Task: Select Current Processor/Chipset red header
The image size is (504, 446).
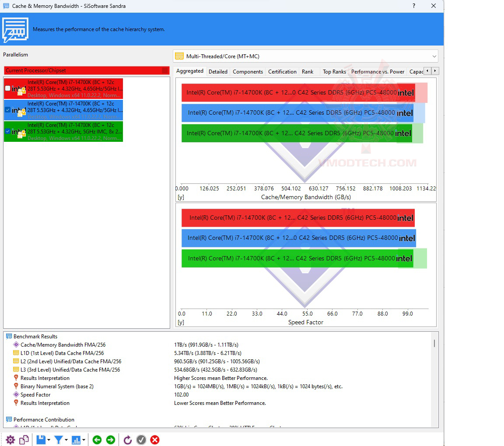Action: click(87, 70)
